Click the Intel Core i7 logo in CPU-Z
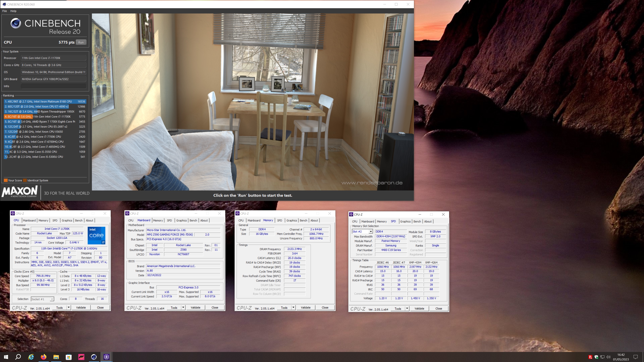The height and width of the screenshot is (362, 644). point(96,235)
